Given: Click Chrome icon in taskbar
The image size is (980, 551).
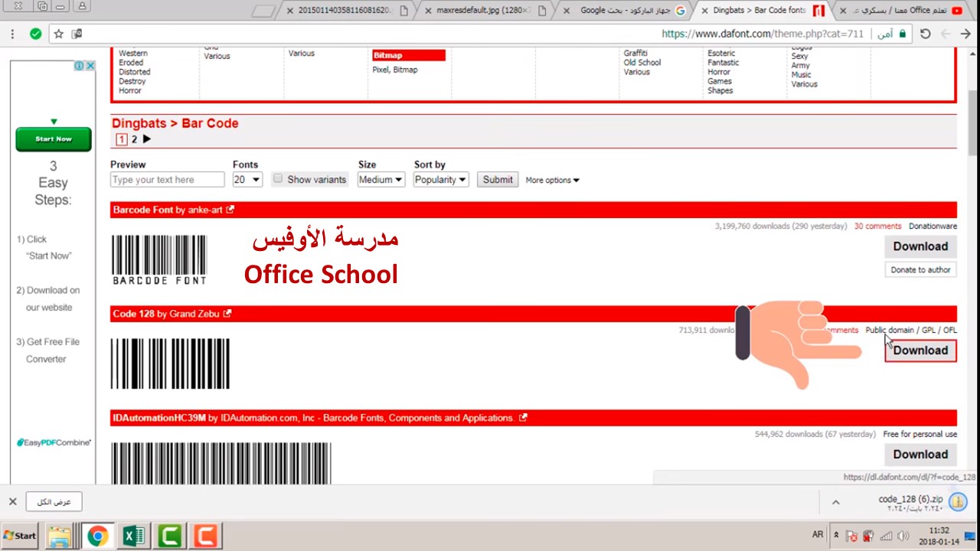Looking at the screenshot, I should tap(96, 536).
